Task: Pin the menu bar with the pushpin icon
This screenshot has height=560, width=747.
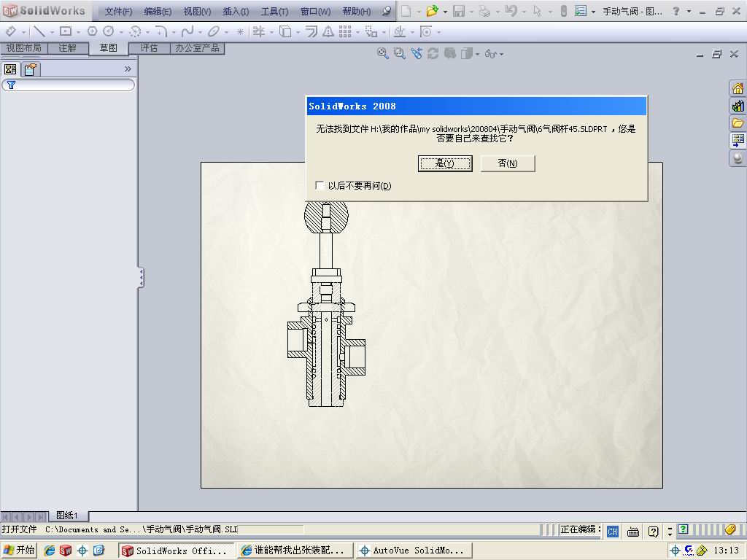Action: click(387, 10)
